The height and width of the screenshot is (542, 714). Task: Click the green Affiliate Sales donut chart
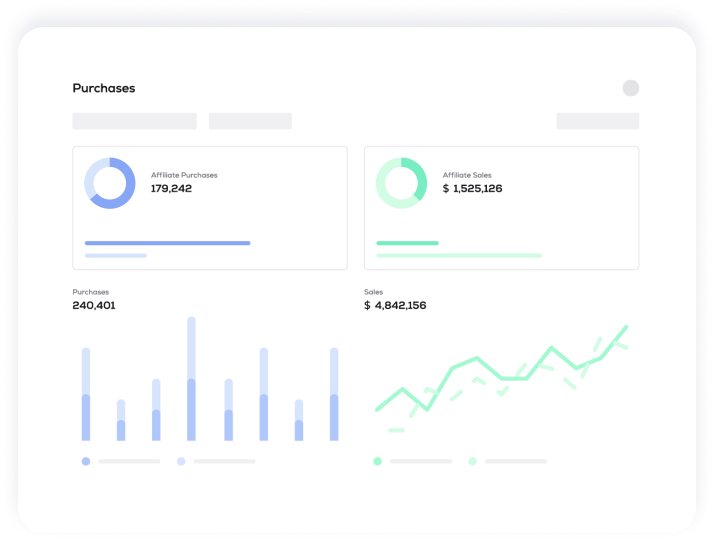(x=401, y=183)
